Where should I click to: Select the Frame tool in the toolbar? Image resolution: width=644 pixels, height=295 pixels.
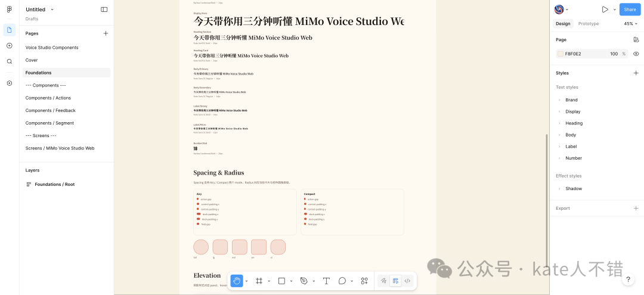click(x=259, y=281)
